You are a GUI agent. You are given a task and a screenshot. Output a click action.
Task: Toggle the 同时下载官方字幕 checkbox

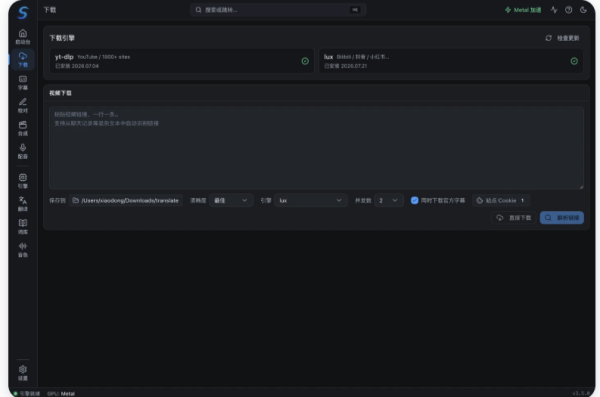coord(414,200)
